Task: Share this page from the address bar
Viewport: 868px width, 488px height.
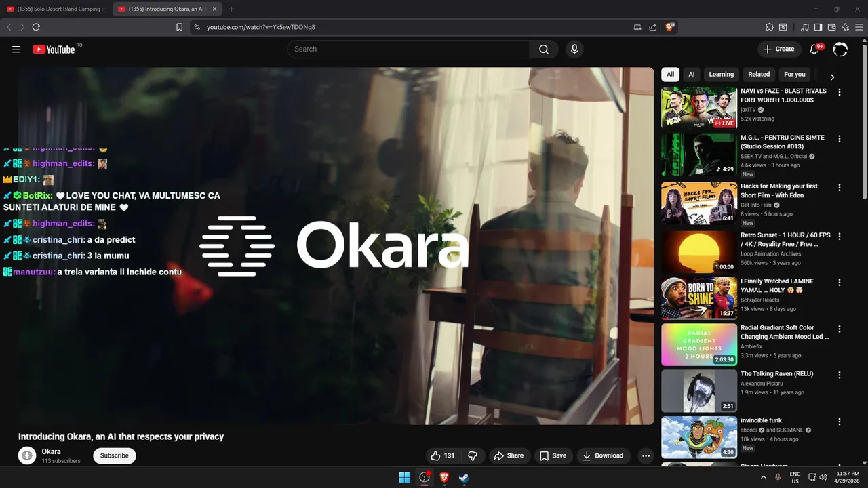Action: tap(652, 27)
